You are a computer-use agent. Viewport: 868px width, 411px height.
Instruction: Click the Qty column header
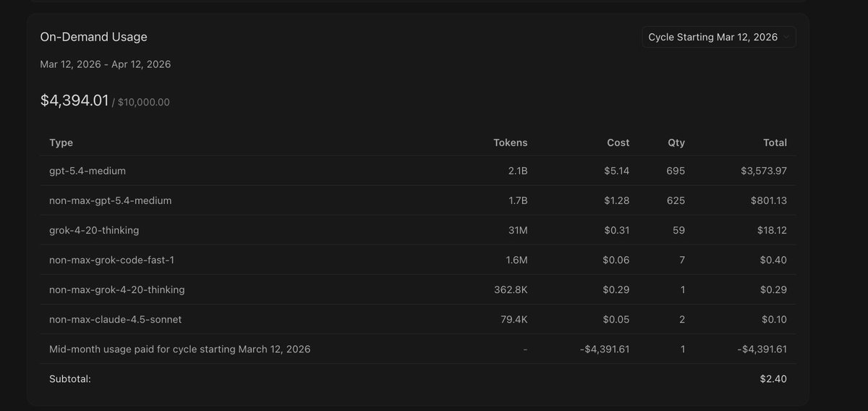click(676, 143)
